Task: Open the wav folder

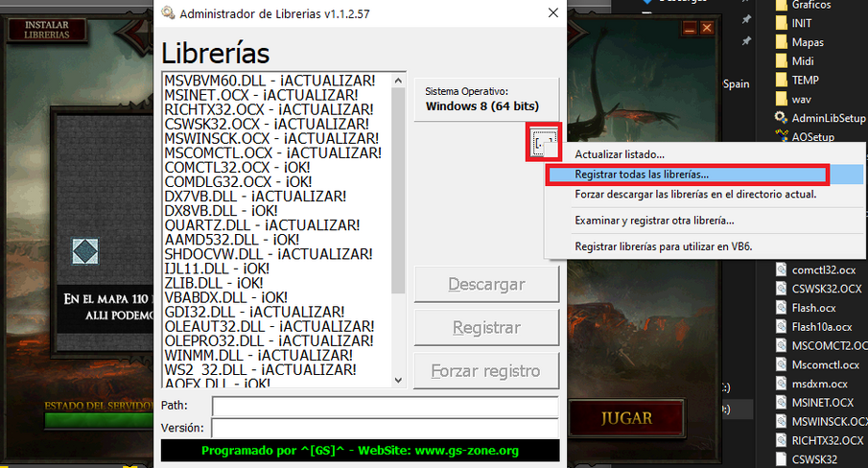Action: pyautogui.click(x=793, y=99)
